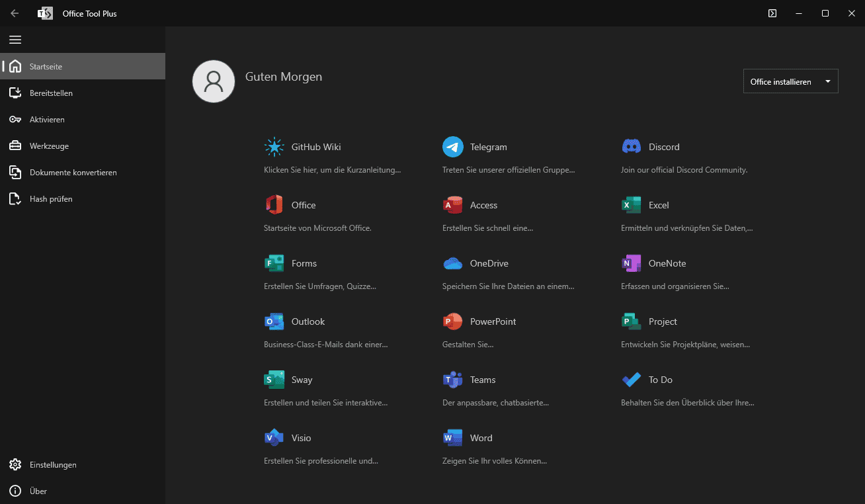The image size is (865, 504).
Task: Open the OneDrive tile title
Action: click(489, 263)
